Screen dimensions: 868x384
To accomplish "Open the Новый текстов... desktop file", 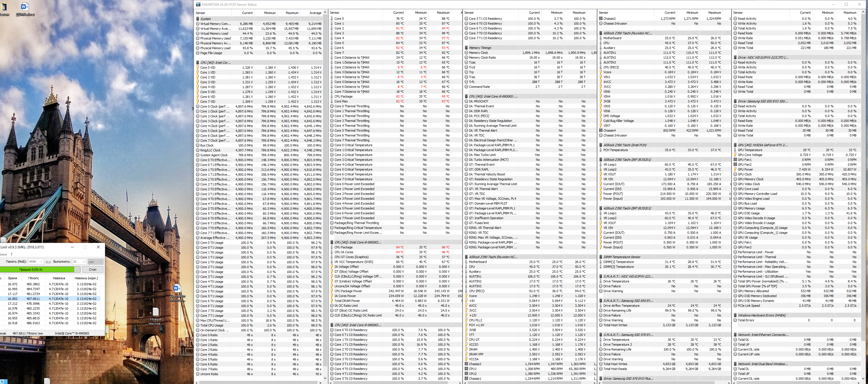I will tap(155, 312).
